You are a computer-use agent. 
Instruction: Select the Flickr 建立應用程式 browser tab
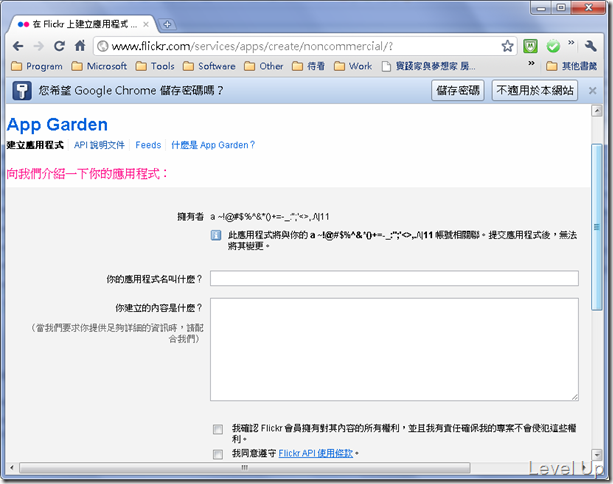80,24
